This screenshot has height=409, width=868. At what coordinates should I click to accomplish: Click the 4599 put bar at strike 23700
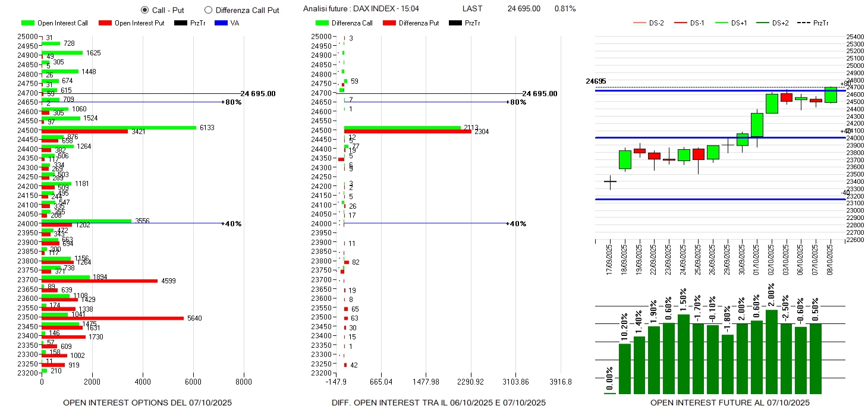point(100,281)
